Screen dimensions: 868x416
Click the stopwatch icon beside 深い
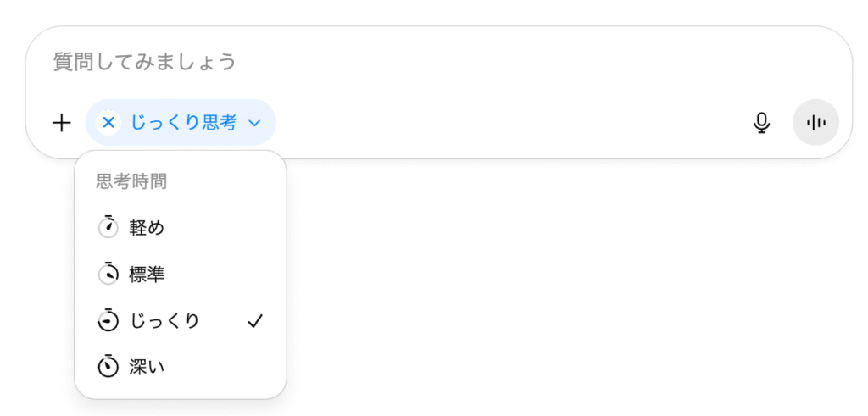108,367
